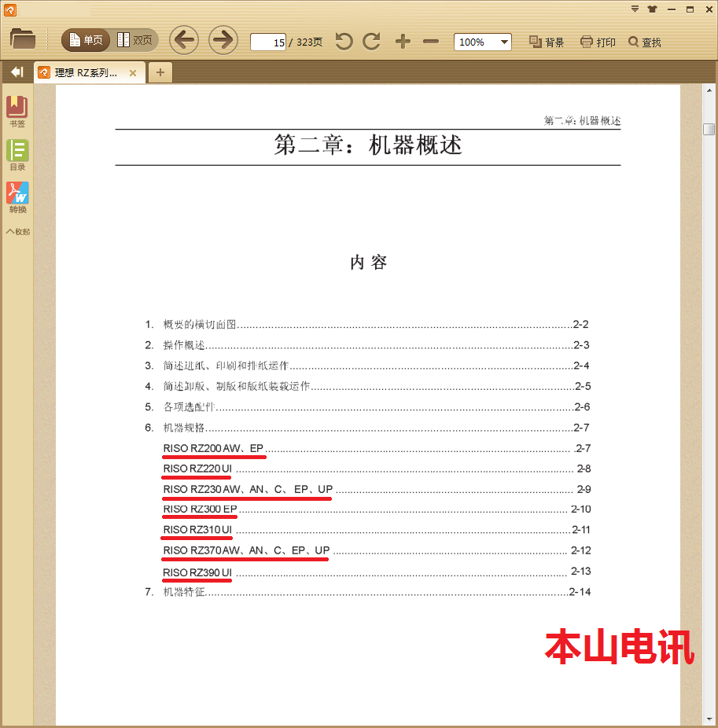Rotate the page clockwise

coord(371,42)
